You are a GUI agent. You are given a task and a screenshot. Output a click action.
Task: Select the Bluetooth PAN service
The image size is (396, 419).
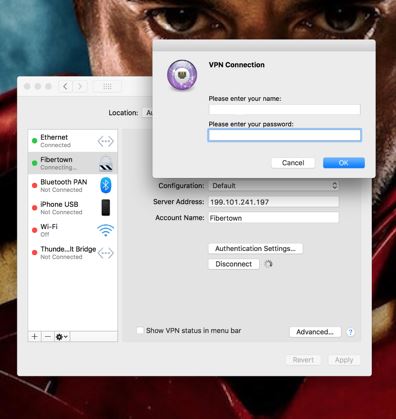pos(73,185)
